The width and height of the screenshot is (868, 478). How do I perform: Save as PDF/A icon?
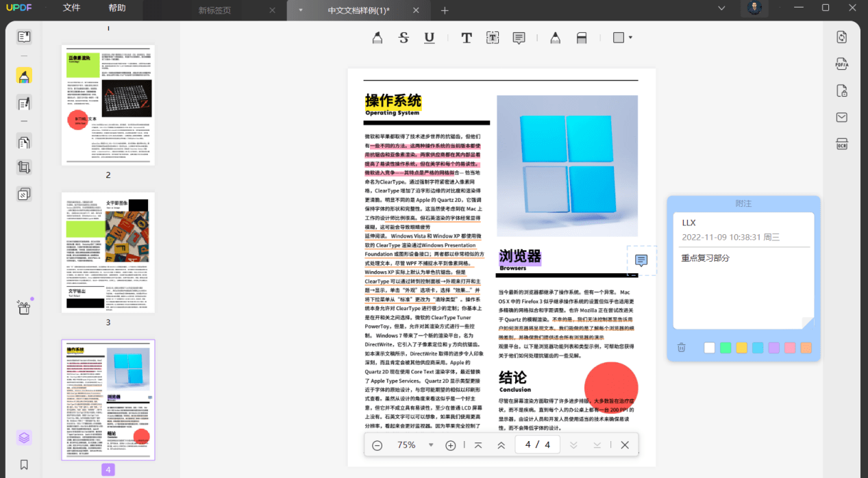[842, 64]
